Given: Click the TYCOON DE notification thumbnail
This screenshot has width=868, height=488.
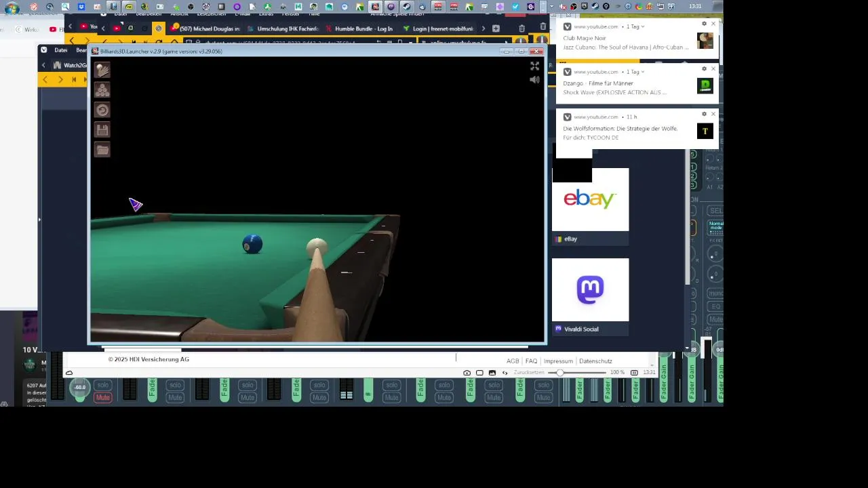Looking at the screenshot, I should [705, 131].
